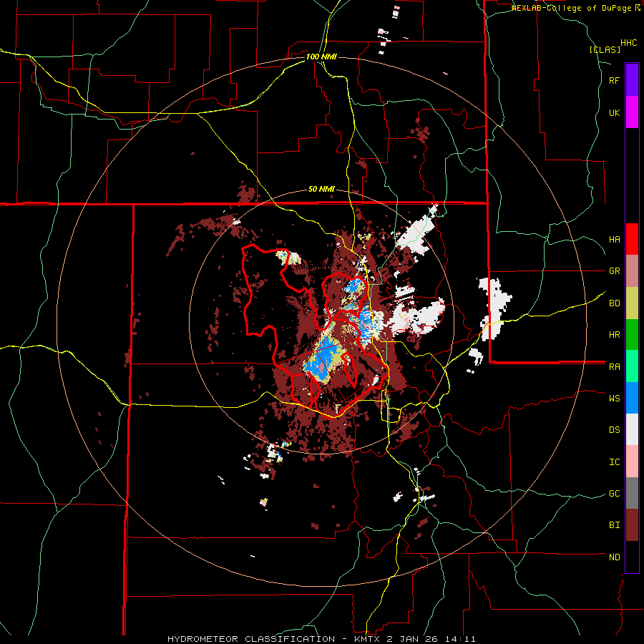This screenshot has height=644, width=644.
Task: Click the RF legend label
Action: [615, 80]
